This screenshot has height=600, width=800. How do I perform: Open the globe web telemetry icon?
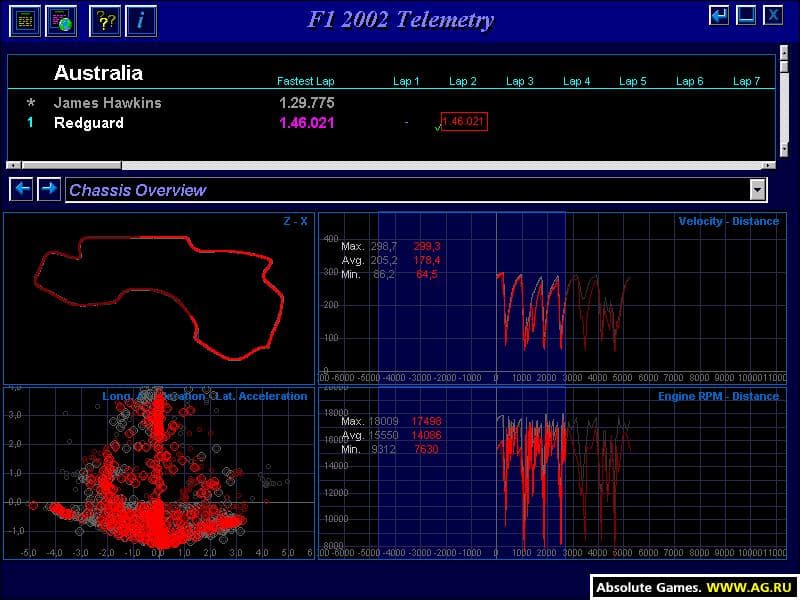61,21
